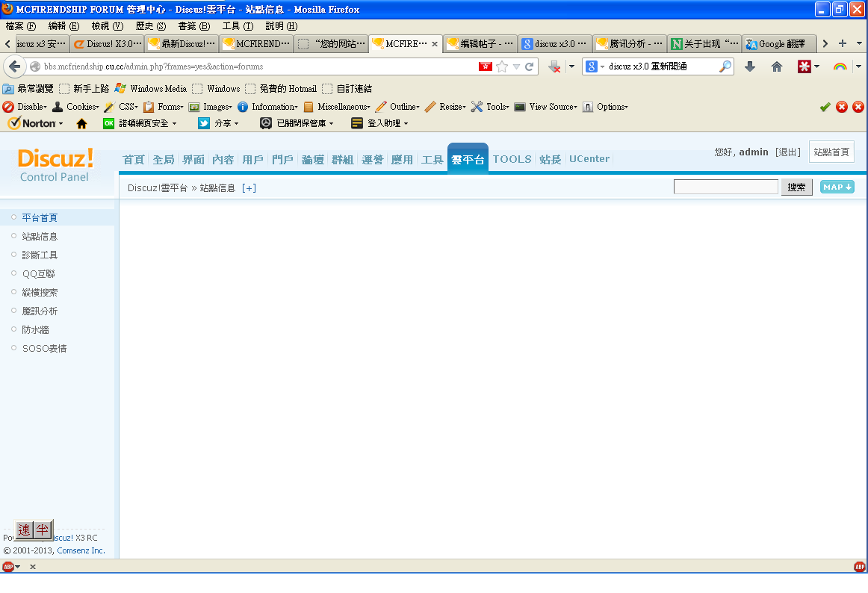The image size is (868, 593).
Task: Select 站點信息 in sidebar
Action: (40, 237)
